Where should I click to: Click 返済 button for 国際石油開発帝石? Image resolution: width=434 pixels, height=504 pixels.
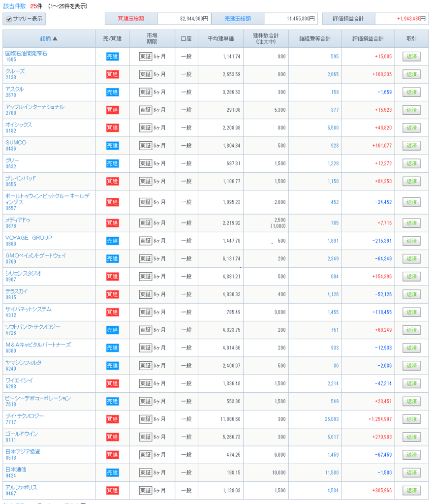pyautogui.click(x=411, y=57)
